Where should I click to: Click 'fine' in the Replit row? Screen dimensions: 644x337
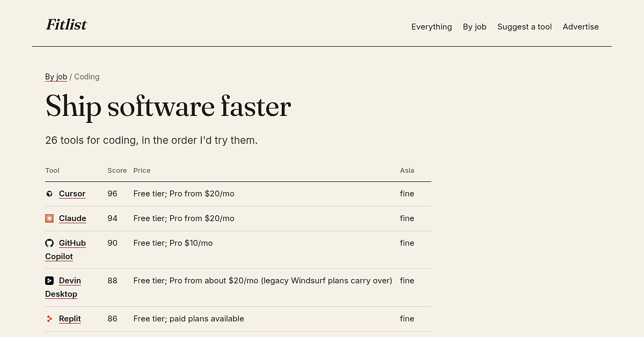click(x=407, y=319)
